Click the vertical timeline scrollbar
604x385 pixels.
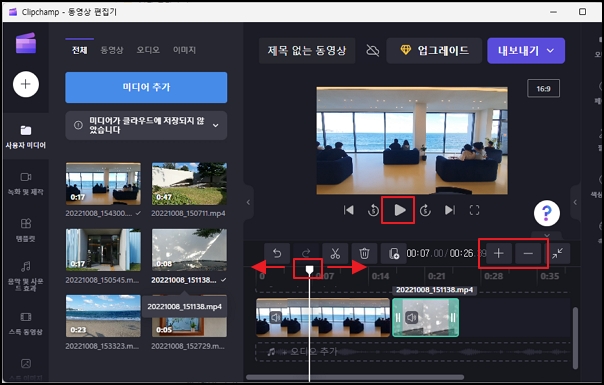click(575, 338)
